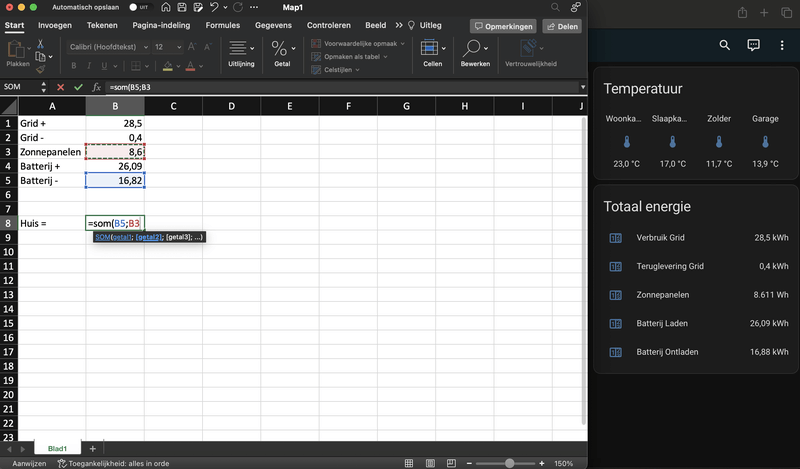
Task: Confirm formula with green checkmark
Action: coord(78,87)
